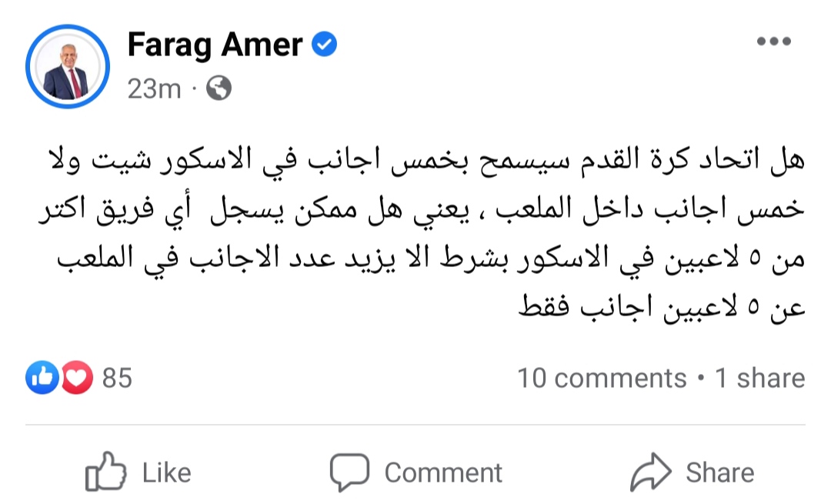Open the 23m post timestamp

tap(154, 89)
